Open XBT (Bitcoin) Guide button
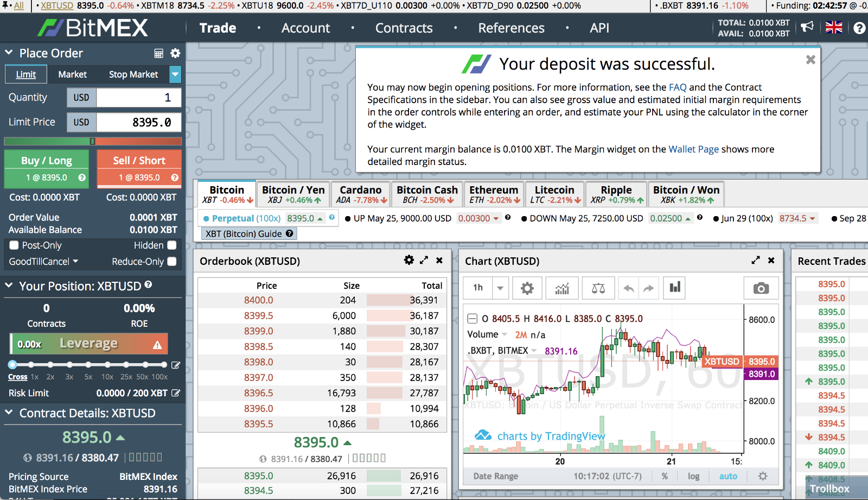Screen dimensions: 868x500 coord(249,233)
